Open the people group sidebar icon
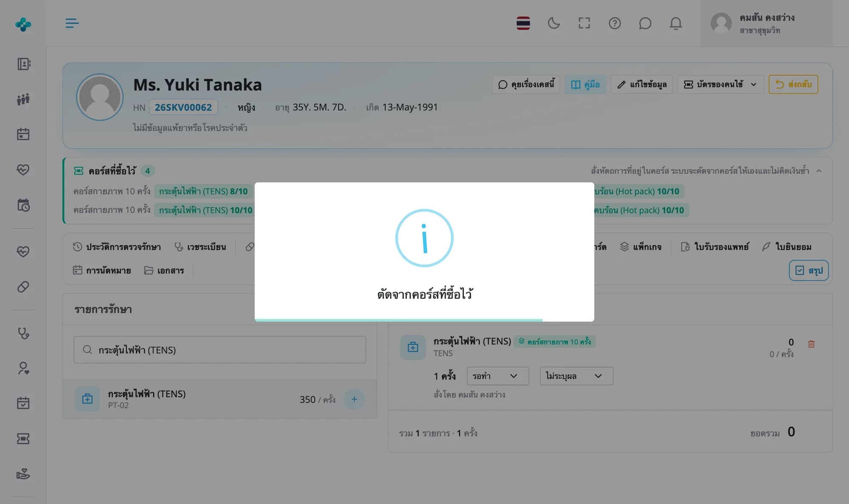849x504 pixels. click(23, 99)
